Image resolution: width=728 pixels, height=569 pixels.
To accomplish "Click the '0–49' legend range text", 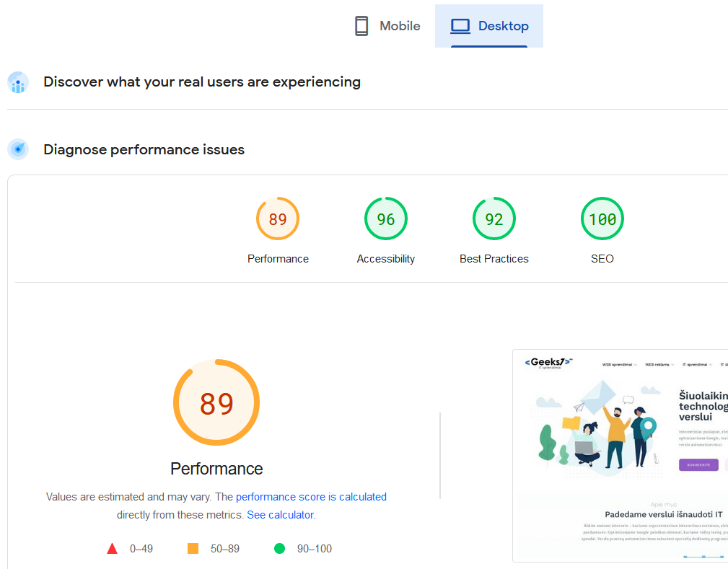I will pos(141,549).
